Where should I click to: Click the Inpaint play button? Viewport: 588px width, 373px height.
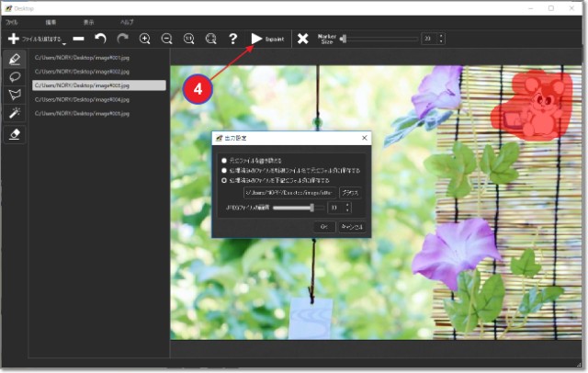click(x=256, y=39)
